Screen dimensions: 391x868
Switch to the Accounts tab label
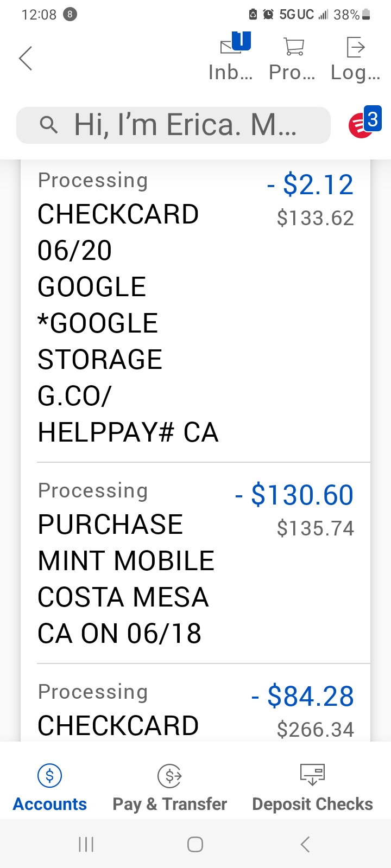click(x=49, y=804)
